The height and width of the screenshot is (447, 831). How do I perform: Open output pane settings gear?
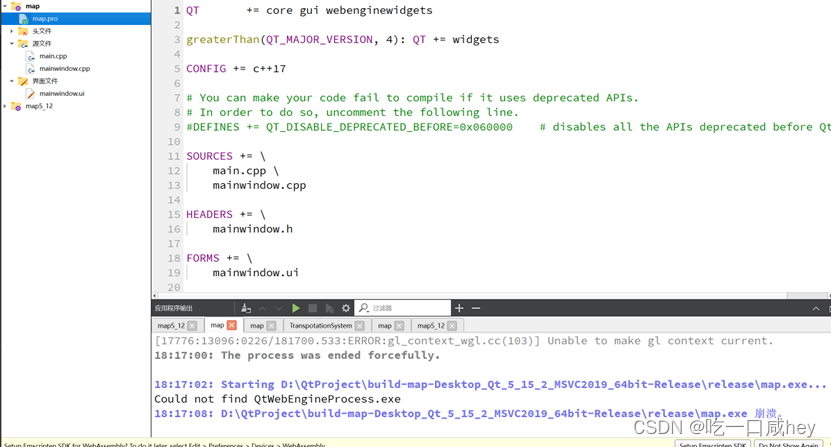click(x=346, y=308)
